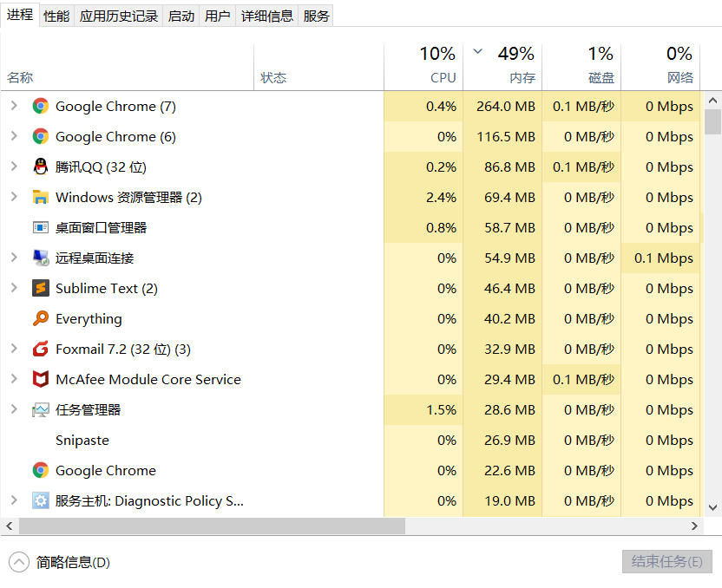Image resolution: width=722 pixels, height=588 pixels.
Task: Click the 46.4 MB memory value
Action: point(509,289)
